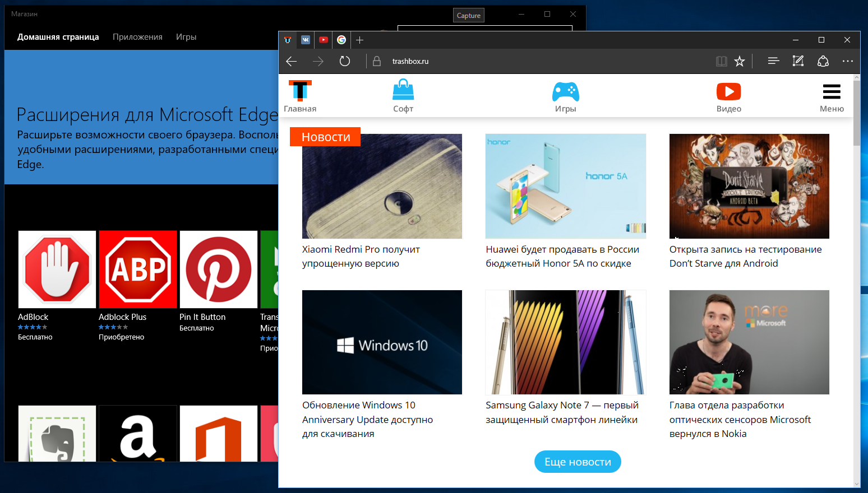Open Amazon tile in Store
868x493 pixels.
click(138, 434)
